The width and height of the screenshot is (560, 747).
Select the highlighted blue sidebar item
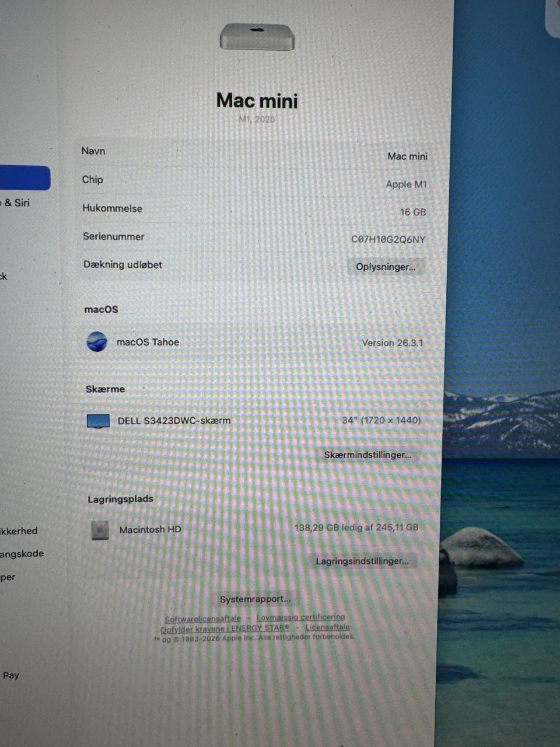pyautogui.click(x=25, y=177)
